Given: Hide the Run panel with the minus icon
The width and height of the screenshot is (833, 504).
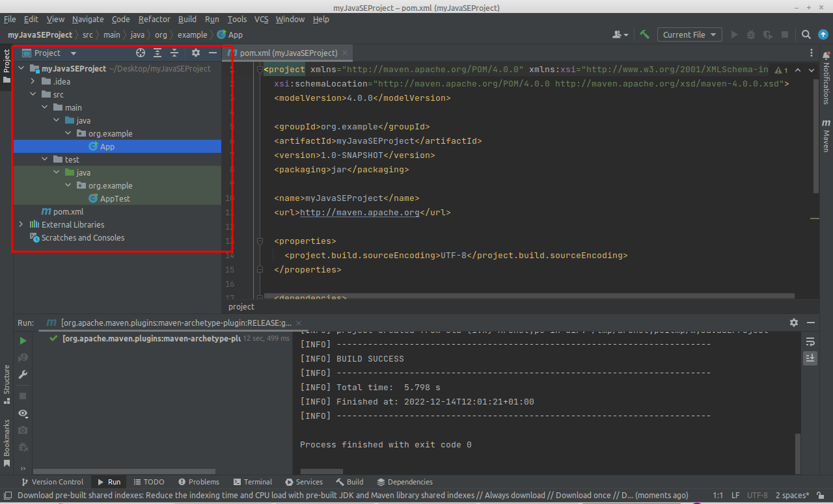Looking at the screenshot, I should 811,322.
